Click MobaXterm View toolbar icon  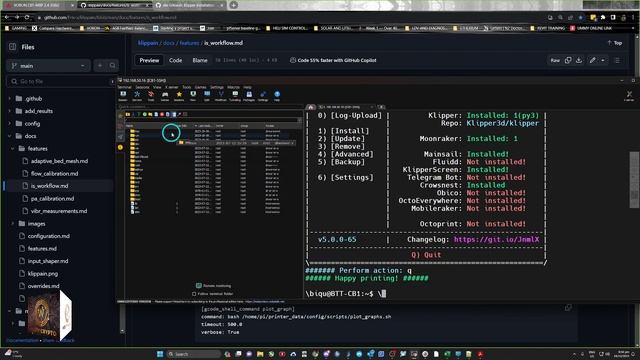pyautogui.click(x=193, y=96)
